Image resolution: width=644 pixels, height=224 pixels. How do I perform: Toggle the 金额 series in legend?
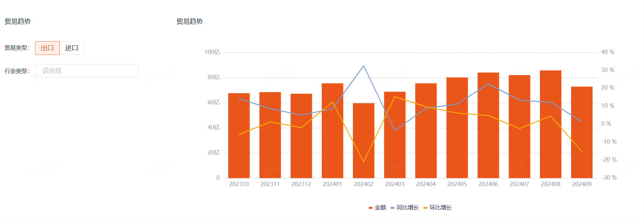coord(377,208)
